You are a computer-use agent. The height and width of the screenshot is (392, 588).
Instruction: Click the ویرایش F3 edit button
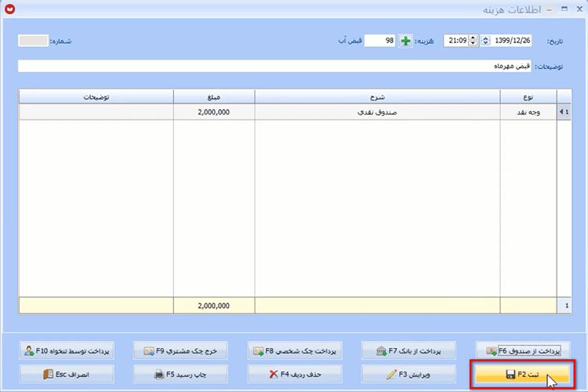pyautogui.click(x=408, y=375)
